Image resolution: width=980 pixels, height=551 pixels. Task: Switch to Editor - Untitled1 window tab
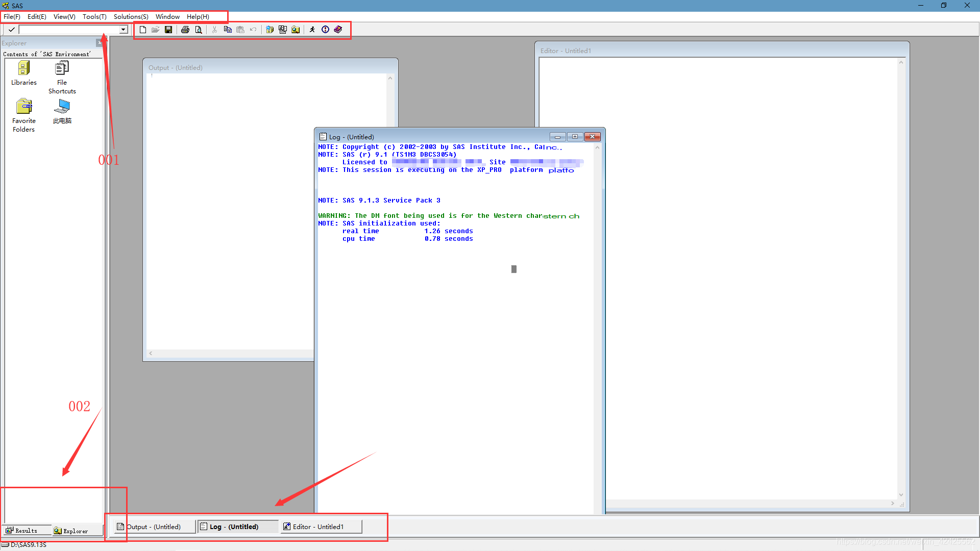tap(318, 527)
